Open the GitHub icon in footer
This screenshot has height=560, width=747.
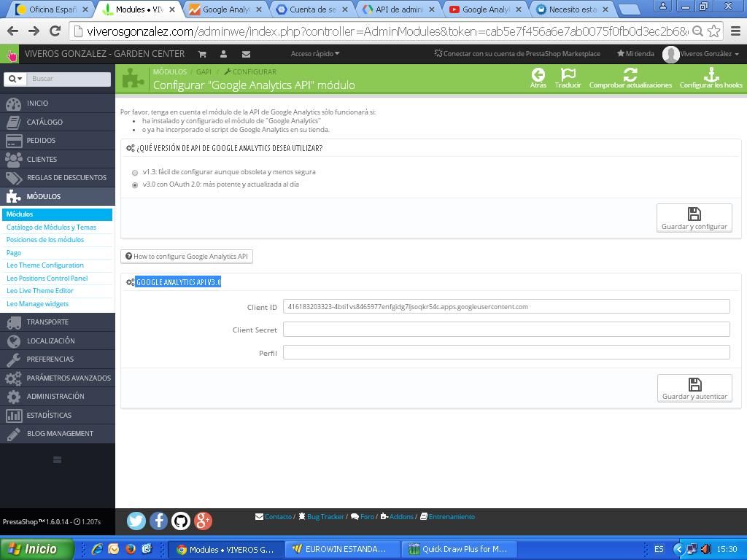point(181,521)
